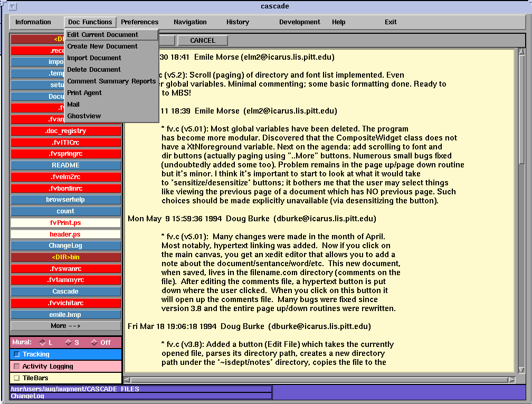Open the ChangeLog file button
532x404 pixels.
[x=65, y=246]
